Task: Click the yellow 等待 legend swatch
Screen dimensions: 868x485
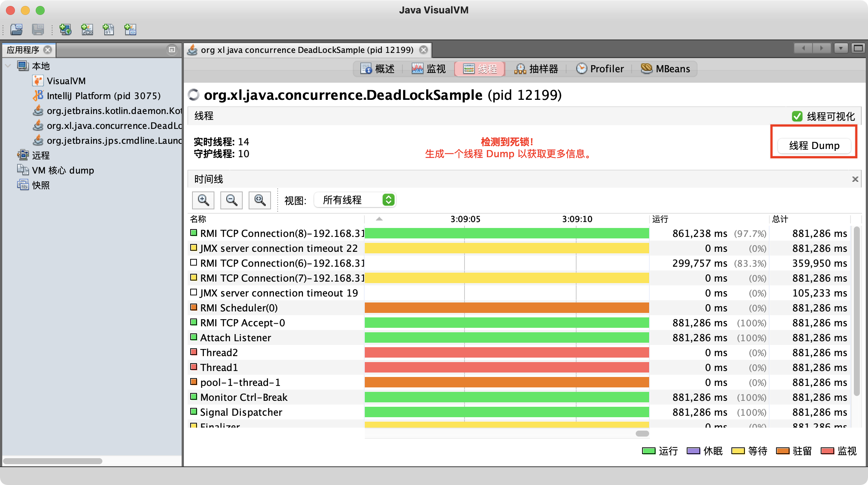Action: [x=738, y=451]
